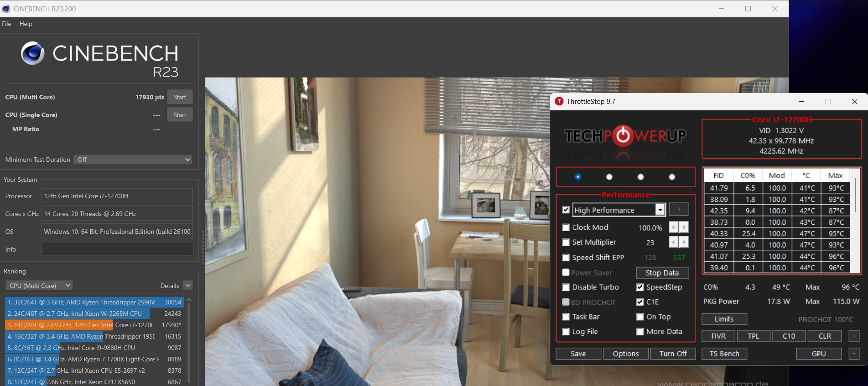Image resolution: width=868 pixels, height=386 pixels.
Task: Click the plus button beside High Performance
Action: (x=679, y=210)
